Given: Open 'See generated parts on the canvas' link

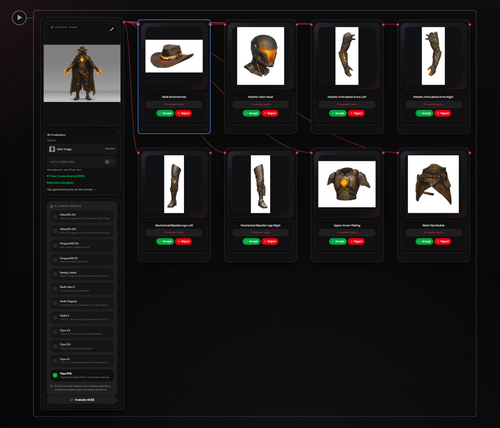Looking at the screenshot, I should [71, 190].
